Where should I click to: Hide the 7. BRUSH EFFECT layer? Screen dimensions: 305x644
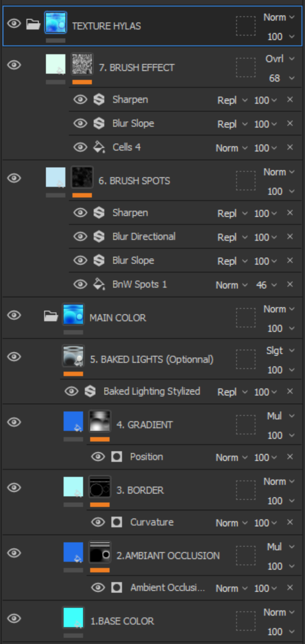point(14,65)
